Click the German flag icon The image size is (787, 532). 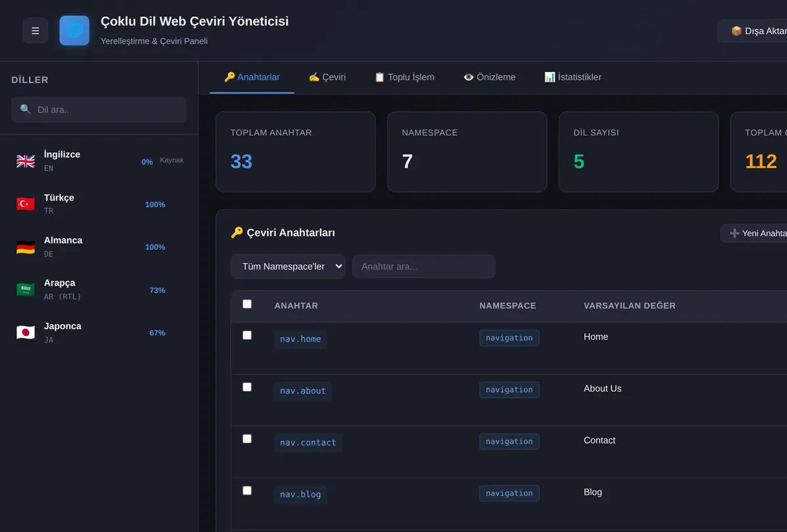[x=26, y=247]
